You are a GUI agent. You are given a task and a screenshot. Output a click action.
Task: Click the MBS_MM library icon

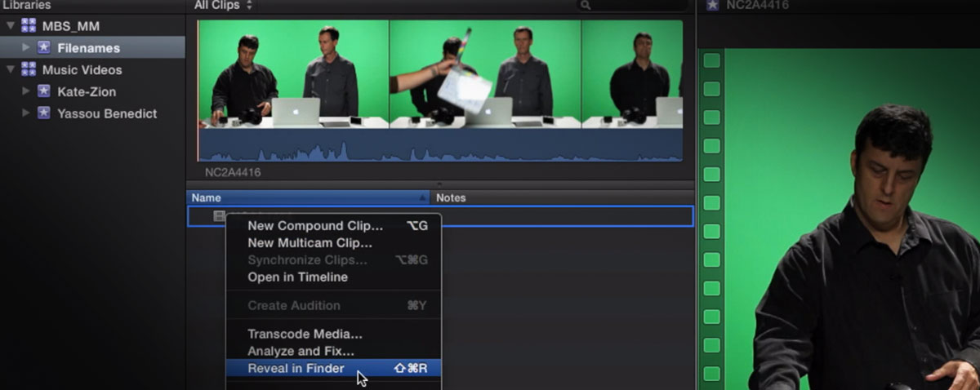pos(29,26)
